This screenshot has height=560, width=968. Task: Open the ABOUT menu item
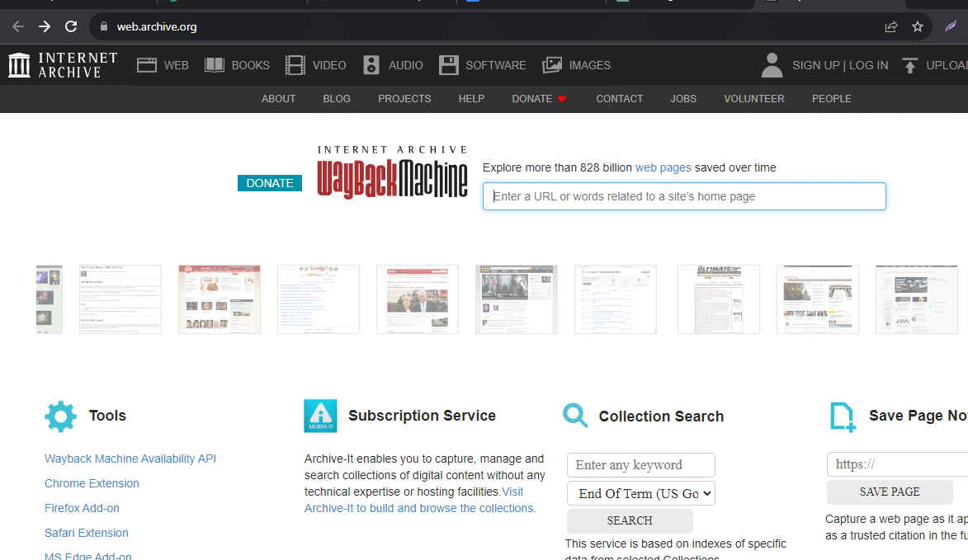pos(278,99)
